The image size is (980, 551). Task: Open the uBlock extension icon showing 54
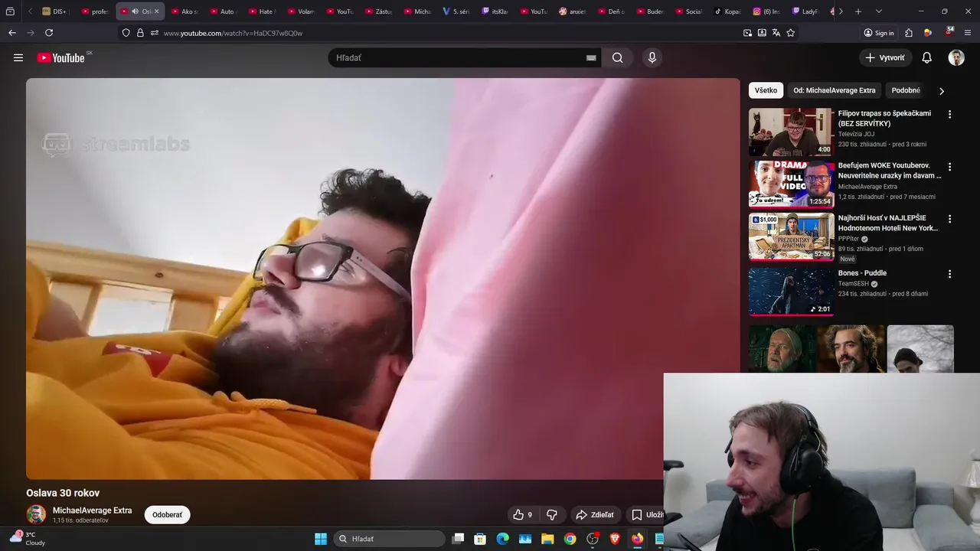pyautogui.click(x=949, y=32)
